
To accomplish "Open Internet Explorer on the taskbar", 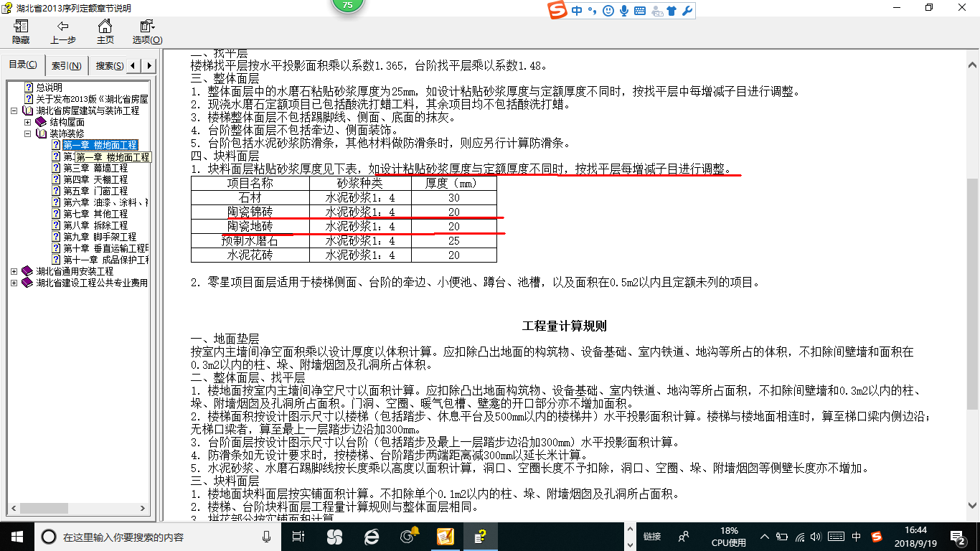I will (x=372, y=537).
